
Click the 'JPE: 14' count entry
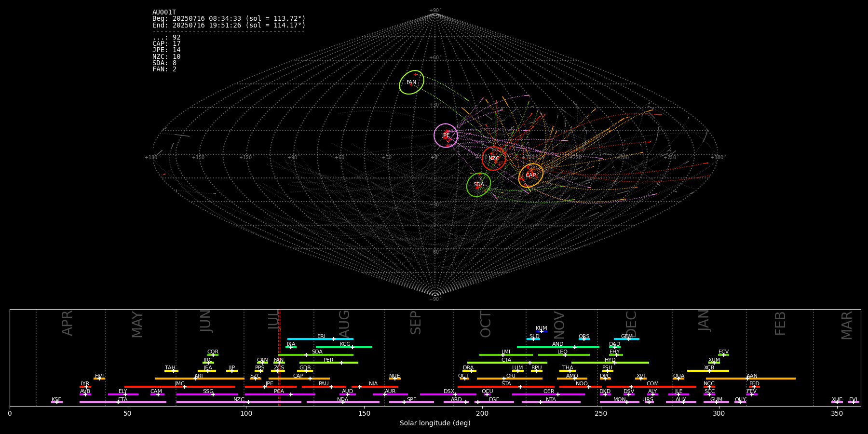click(x=166, y=50)
